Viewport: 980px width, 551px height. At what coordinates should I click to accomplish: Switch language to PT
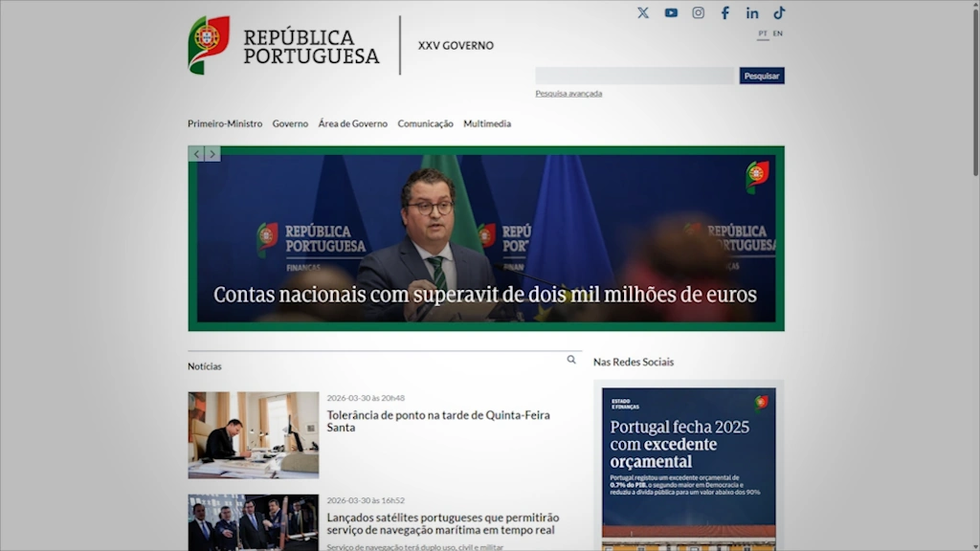(763, 33)
